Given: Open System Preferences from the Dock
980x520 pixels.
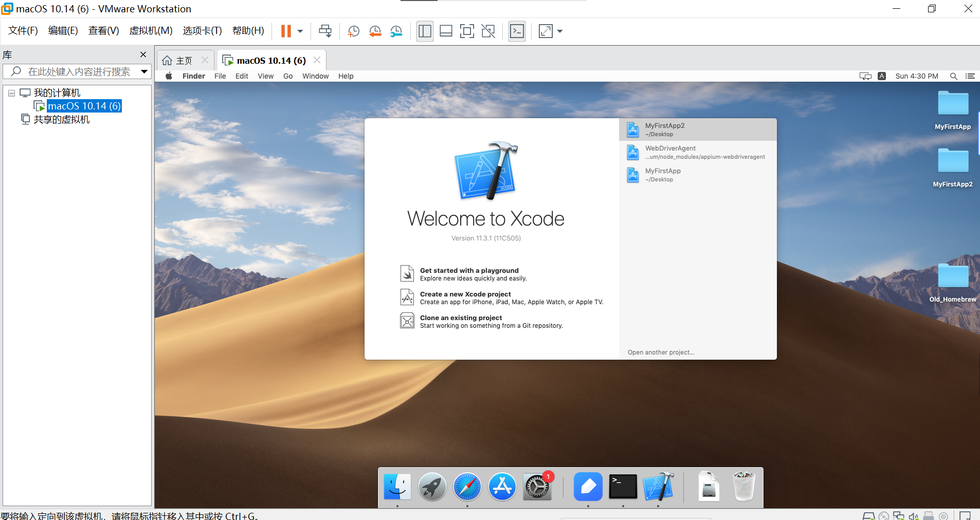Looking at the screenshot, I should pos(537,486).
